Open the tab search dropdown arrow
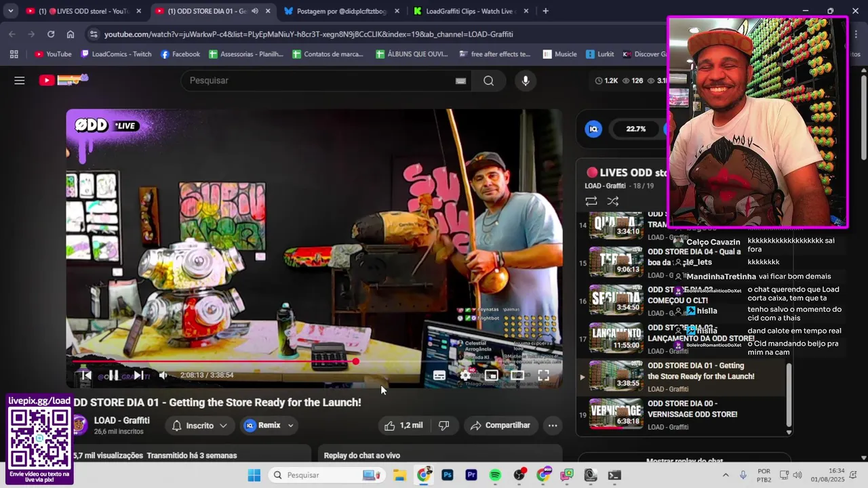 (x=10, y=11)
